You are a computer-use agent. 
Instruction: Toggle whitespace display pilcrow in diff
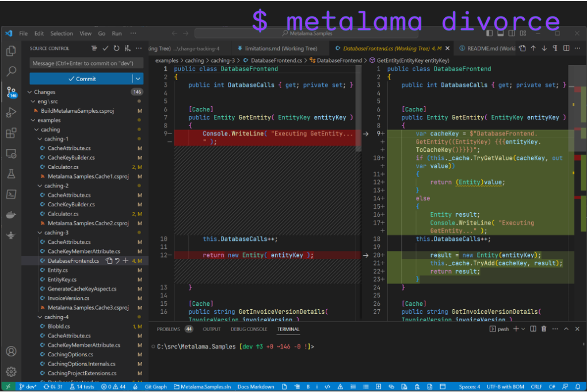(x=555, y=48)
